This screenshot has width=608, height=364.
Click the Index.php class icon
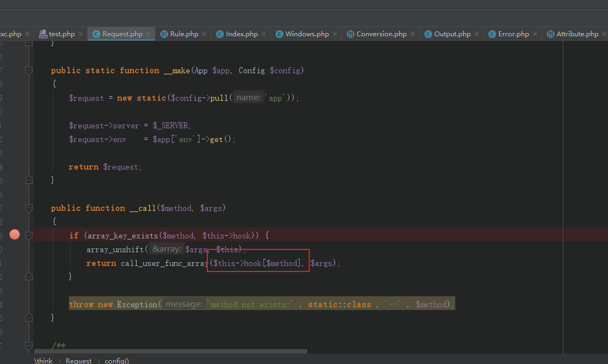tap(220, 34)
